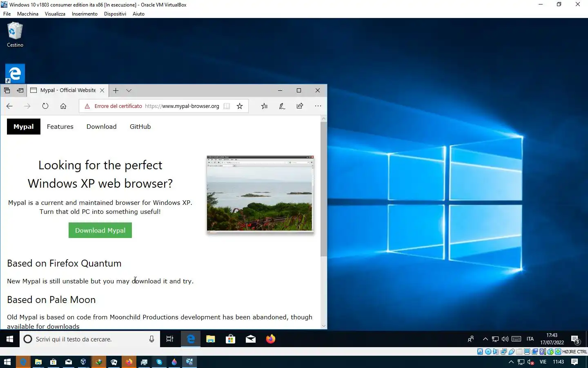Image resolution: width=588 pixels, height=368 pixels.
Task: Open the guest Windows 10 Start menu
Action: [x=10, y=339]
